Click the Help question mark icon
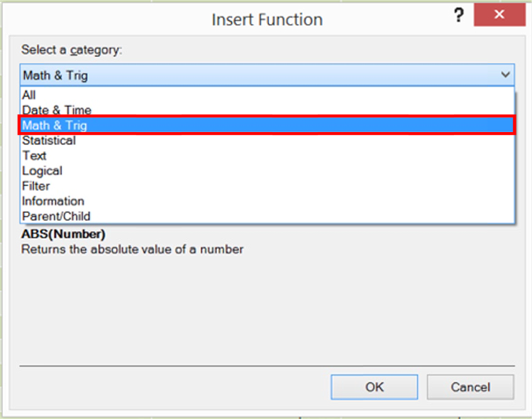Image resolution: width=532 pixels, height=419 pixels. pos(459,16)
